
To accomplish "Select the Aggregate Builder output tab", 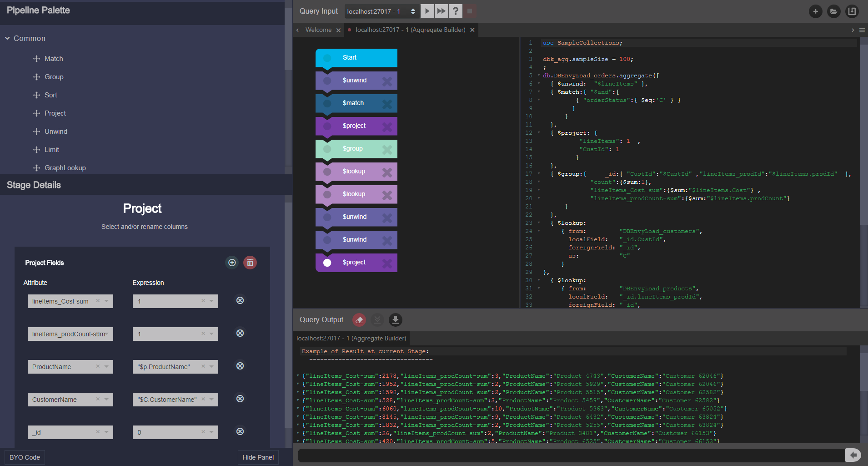I will pyautogui.click(x=351, y=338).
